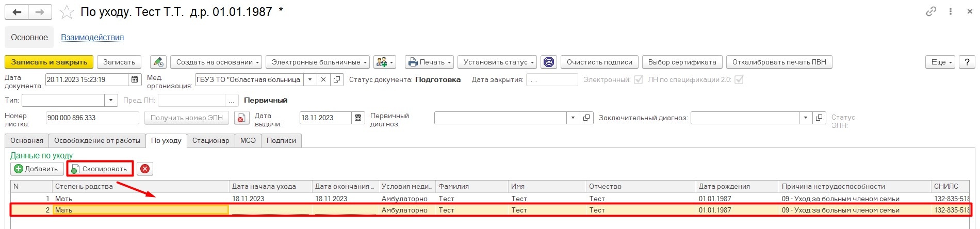980x229 pixels.
Task: Click the red delete row icon
Action: [145, 169]
